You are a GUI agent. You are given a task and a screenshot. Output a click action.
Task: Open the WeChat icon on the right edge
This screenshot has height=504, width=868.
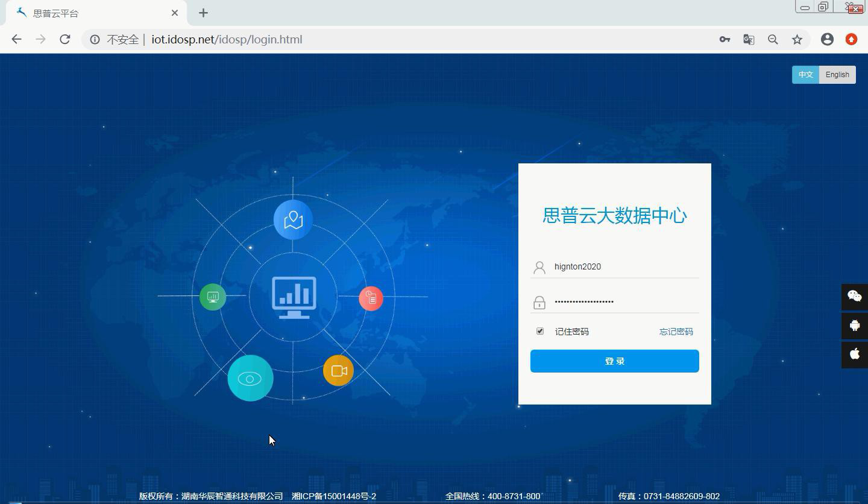[x=854, y=296]
